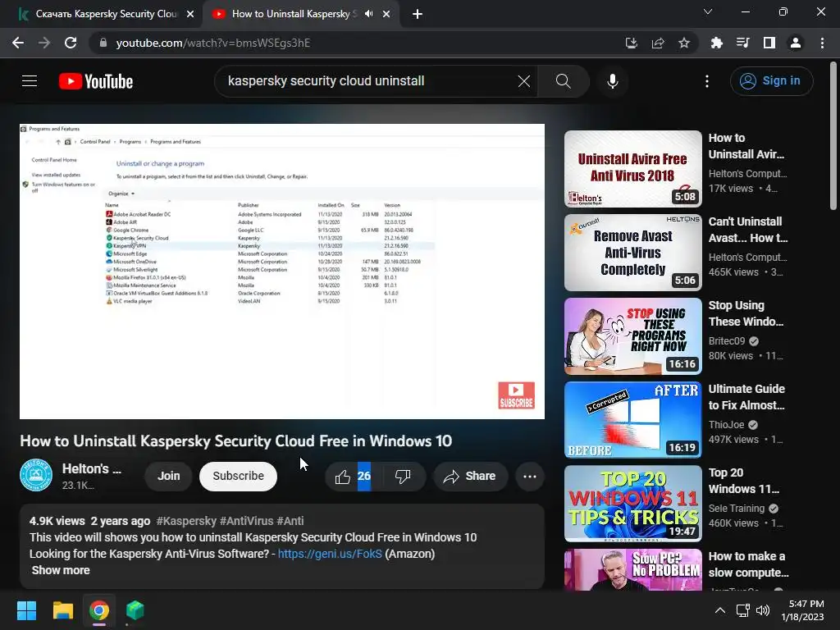This screenshot has height=630, width=840.
Task: Open Britec09 channel name
Action: (x=727, y=340)
